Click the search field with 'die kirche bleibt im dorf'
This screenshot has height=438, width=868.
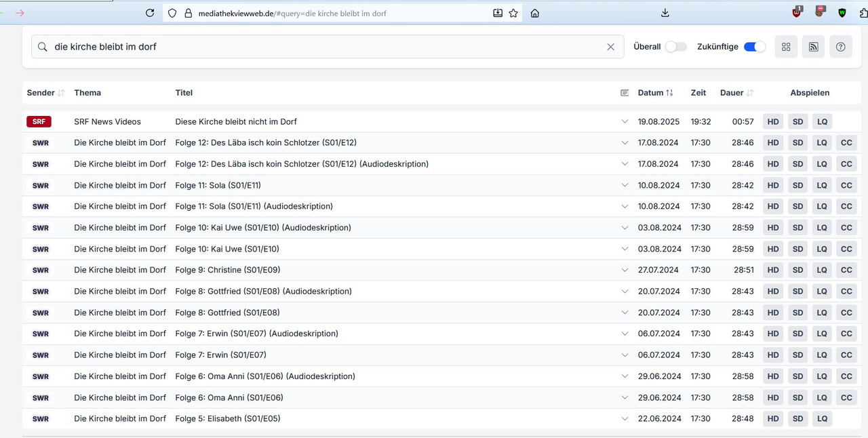point(328,47)
